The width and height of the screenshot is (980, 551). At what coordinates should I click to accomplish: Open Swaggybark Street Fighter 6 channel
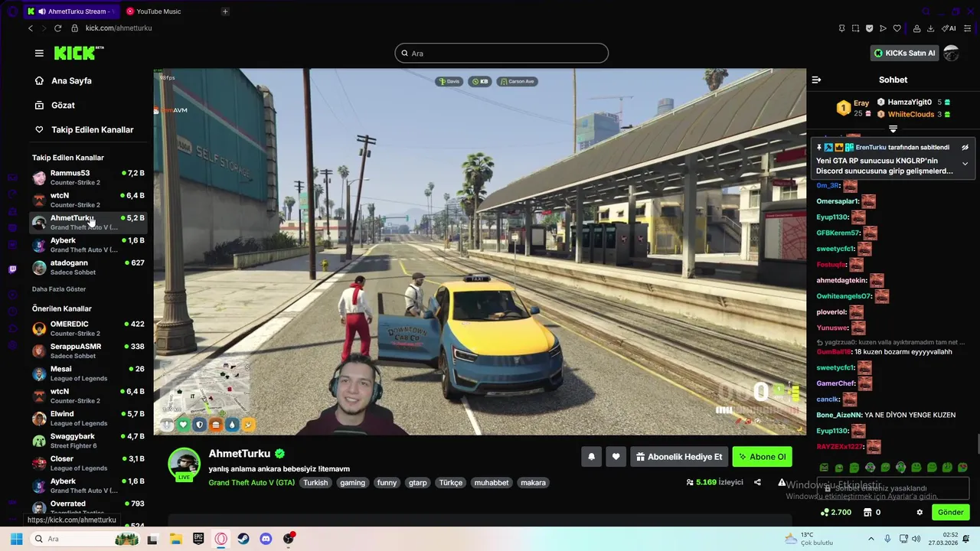point(88,441)
